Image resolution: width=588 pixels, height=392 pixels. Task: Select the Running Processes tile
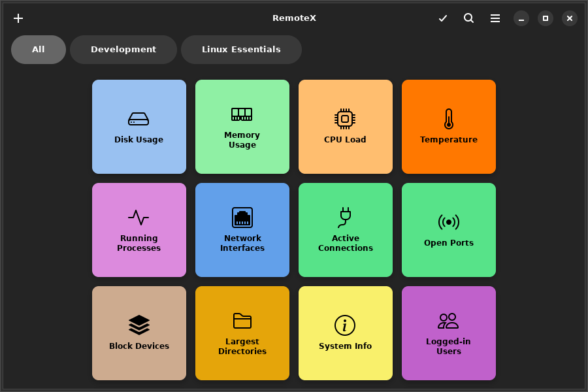point(139,230)
